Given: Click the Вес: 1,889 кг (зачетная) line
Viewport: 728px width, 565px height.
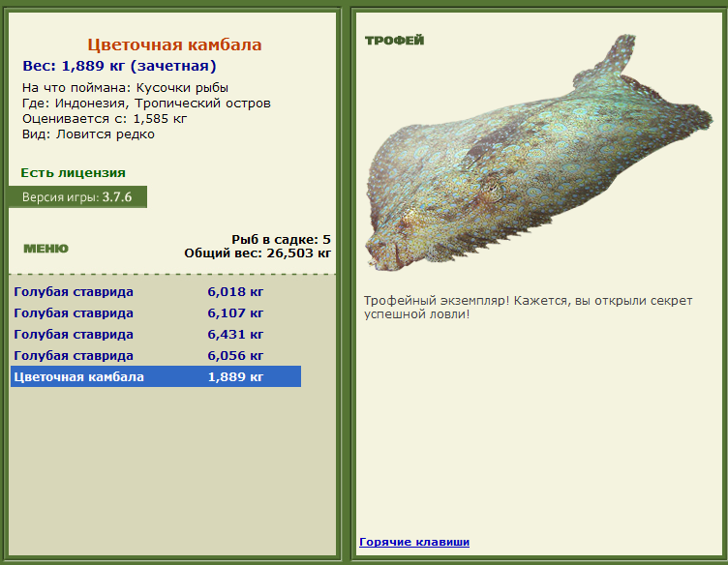Looking at the screenshot, I should pos(119,66).
